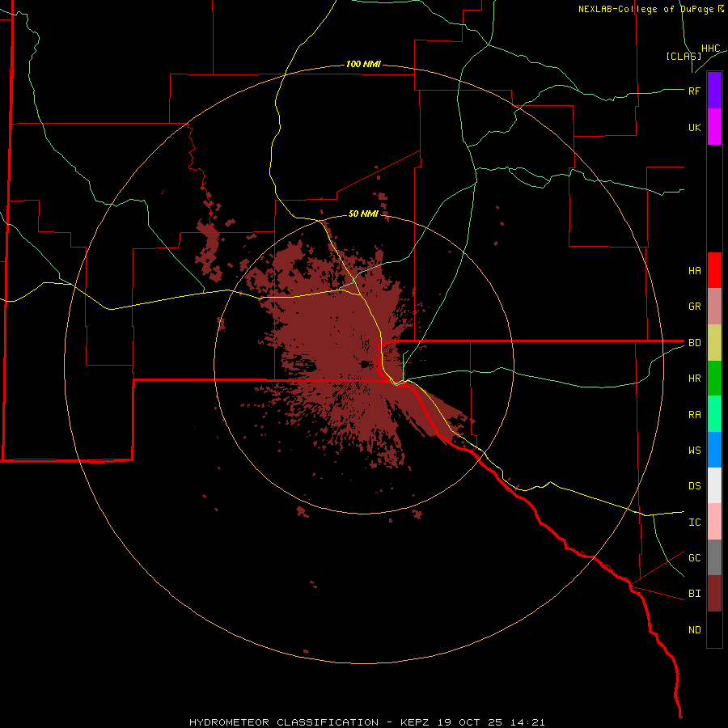Click the 'HYDROMETEOR CLASSIFICATION' title text
Screen dimensions: 728x728
click(x=284, y=722)
